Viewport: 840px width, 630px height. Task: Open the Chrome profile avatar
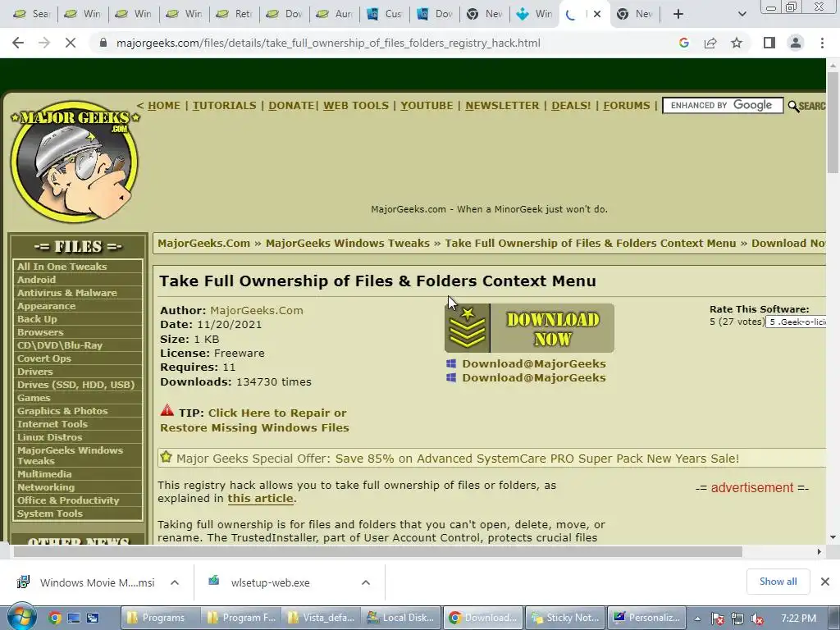coord(796,43)
